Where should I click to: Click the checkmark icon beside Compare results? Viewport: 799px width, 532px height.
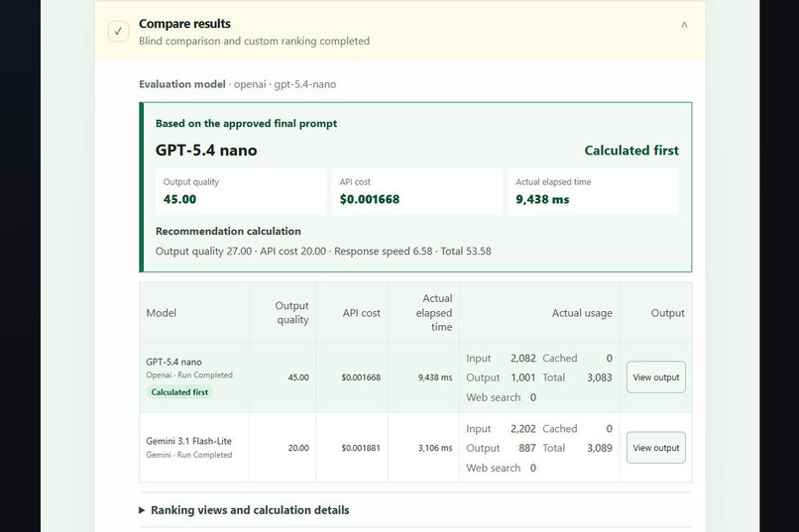tap(118, 31)
